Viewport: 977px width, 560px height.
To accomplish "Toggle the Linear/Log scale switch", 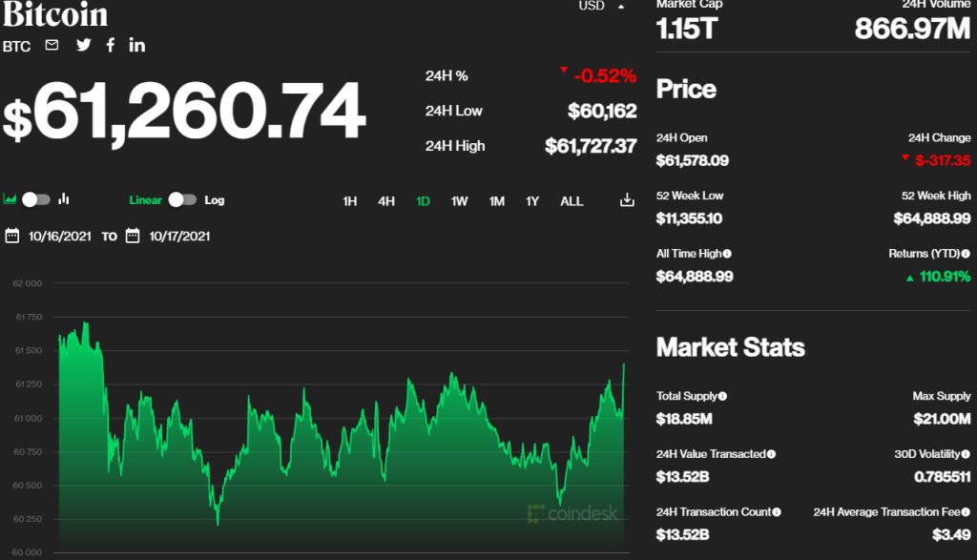I will pos(182,199).
